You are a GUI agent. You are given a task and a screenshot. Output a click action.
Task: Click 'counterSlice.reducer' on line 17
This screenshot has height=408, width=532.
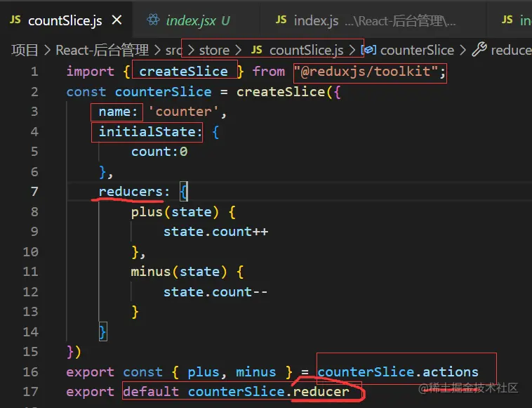[x=268, y=392]
